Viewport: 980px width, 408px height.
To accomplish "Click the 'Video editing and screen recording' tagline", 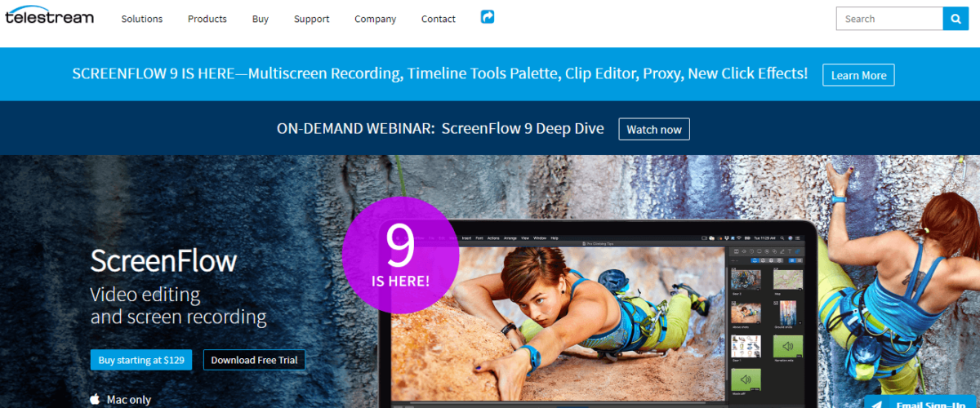I will click(x=178, y=305).
